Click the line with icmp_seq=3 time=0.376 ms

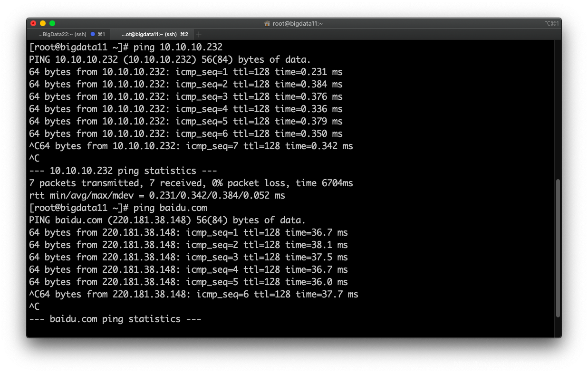[186, 97]
